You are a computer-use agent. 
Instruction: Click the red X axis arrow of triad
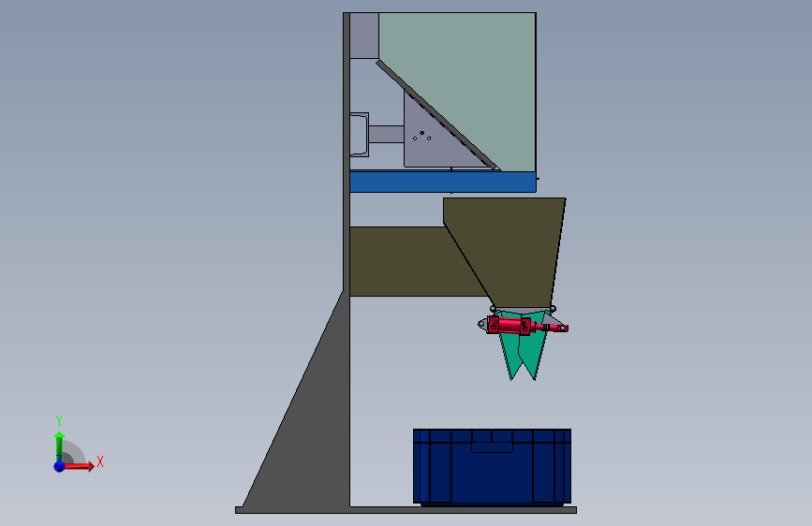(x=78, y=466)
